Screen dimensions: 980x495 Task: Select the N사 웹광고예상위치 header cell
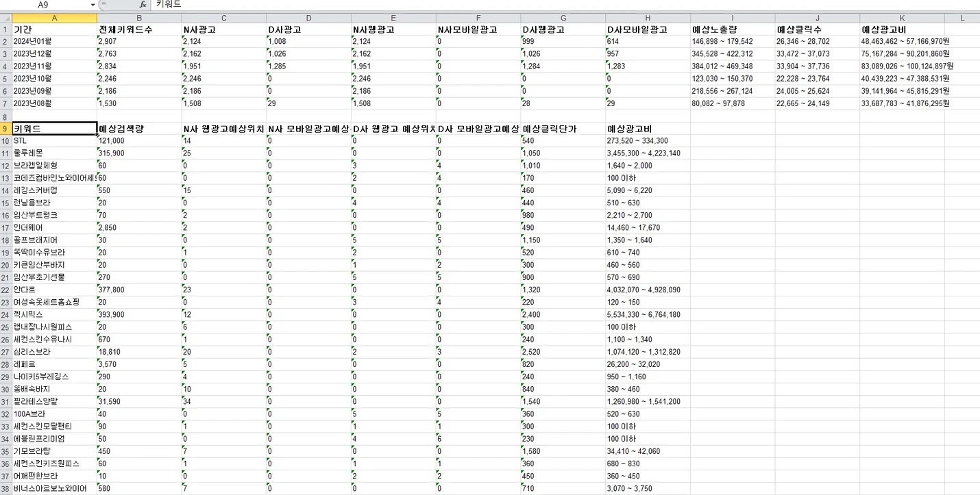pyautogui.click(x=223, y=128)
